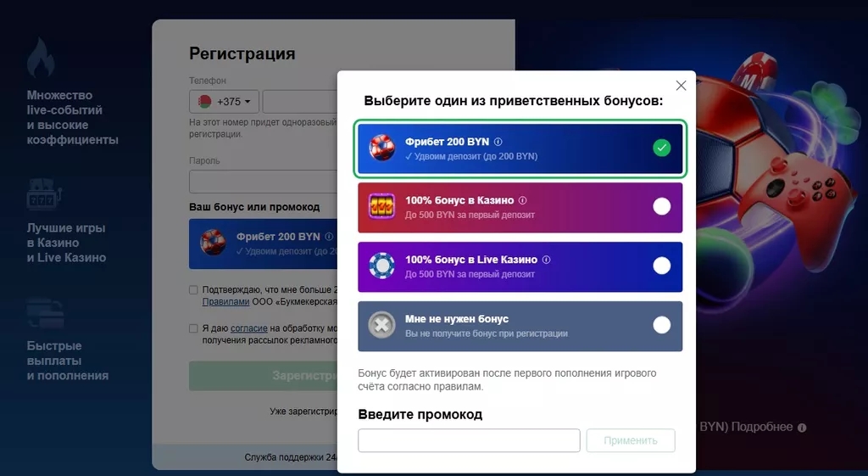Image resolution: width=868 pixels, height=476 pixels.
Task: Close the welcome bonus selection dialog
Action: tap(681, 86)
